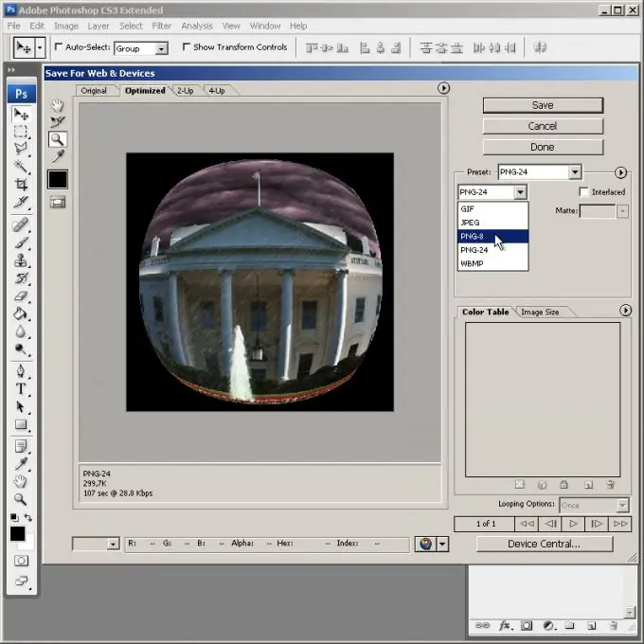Image resolution: width=644 pixels, height=644 pixels.
Task: Select the Clone Stamp tool
Action: click(x=21, y=260)
